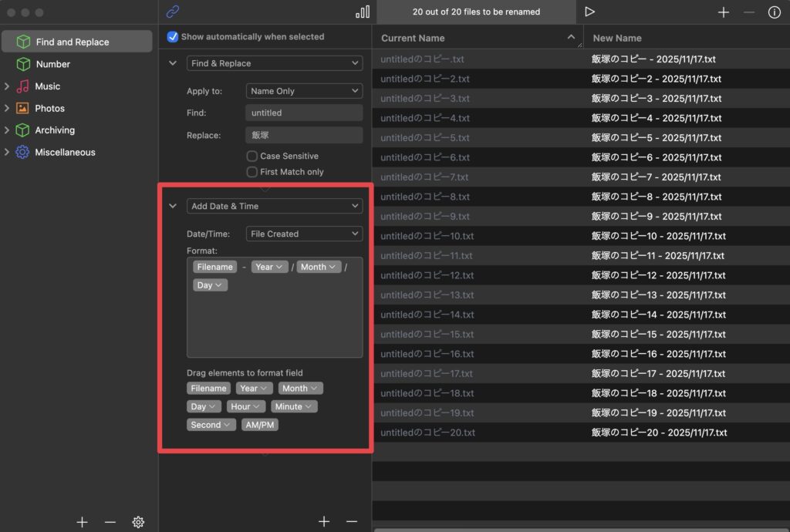Click the AM/PM format element token
790x532 pixels.
click(259, 425)
